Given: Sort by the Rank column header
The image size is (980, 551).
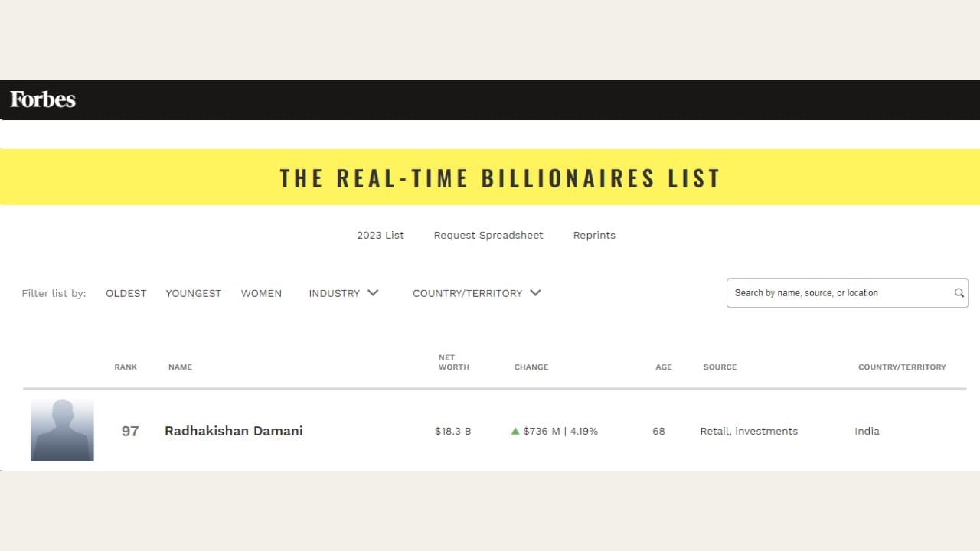Looking at the screenshot, I should (x=126, y=367).
